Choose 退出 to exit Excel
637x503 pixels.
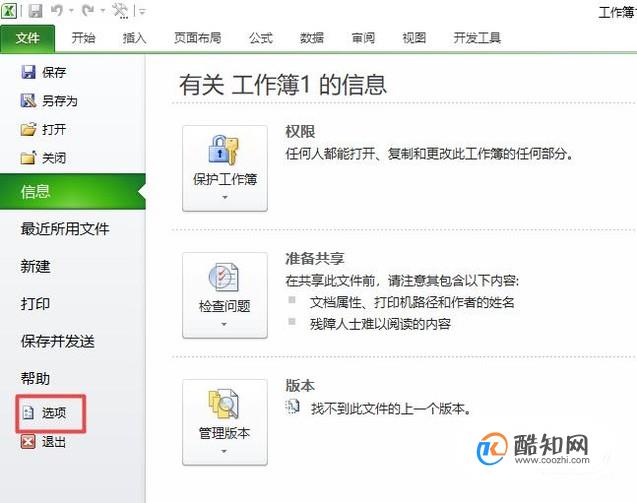(x=54, y=442)
